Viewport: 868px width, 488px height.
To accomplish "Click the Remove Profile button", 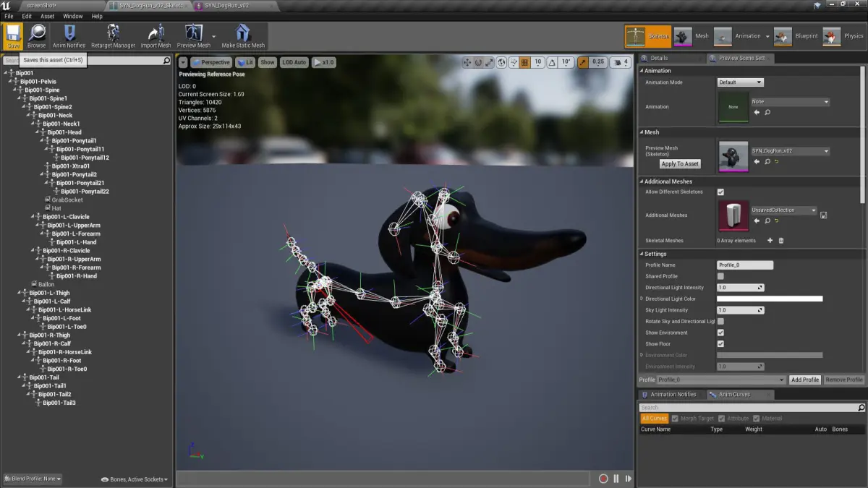I will tap(844, 380).
